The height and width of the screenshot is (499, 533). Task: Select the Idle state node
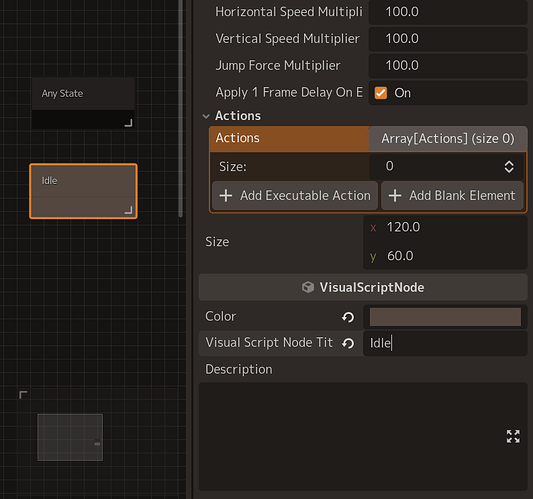[83, 191]
